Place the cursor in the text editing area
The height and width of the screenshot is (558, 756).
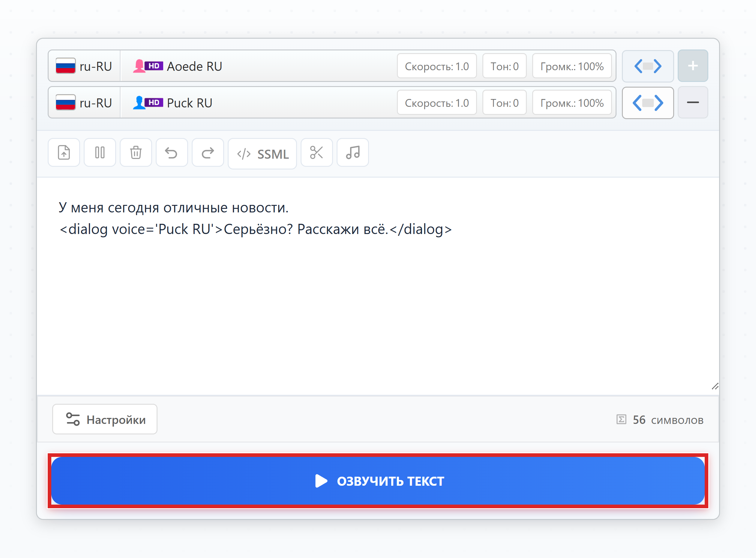(x=378, y=286)
